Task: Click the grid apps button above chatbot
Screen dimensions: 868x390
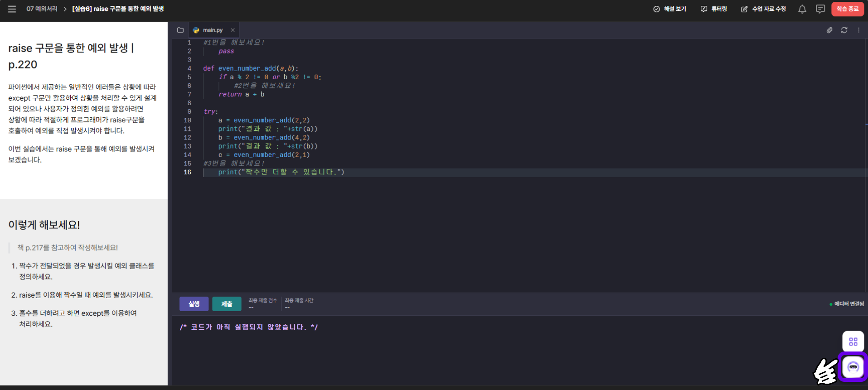Action: tap(853, 342)
